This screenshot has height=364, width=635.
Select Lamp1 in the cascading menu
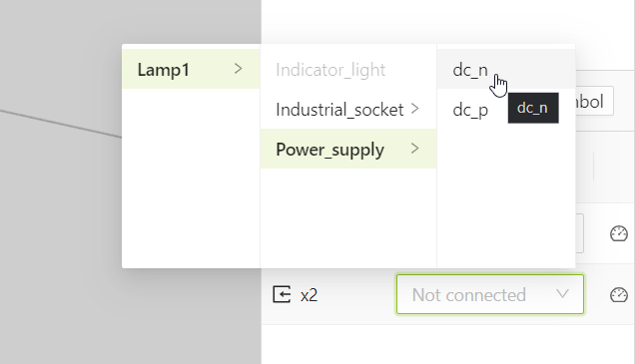tap(191, 69)
